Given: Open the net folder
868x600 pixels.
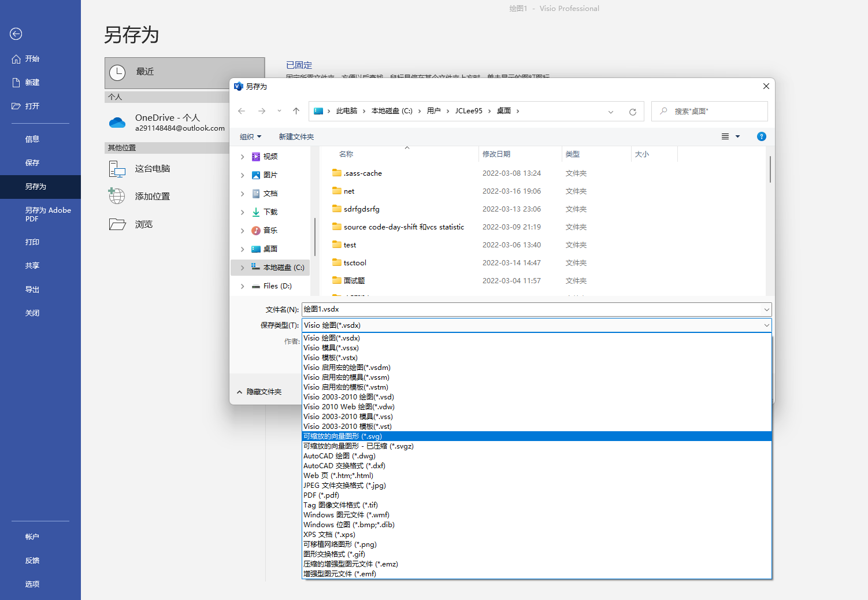Looking at the screenshot, I should tap(348, 191).
